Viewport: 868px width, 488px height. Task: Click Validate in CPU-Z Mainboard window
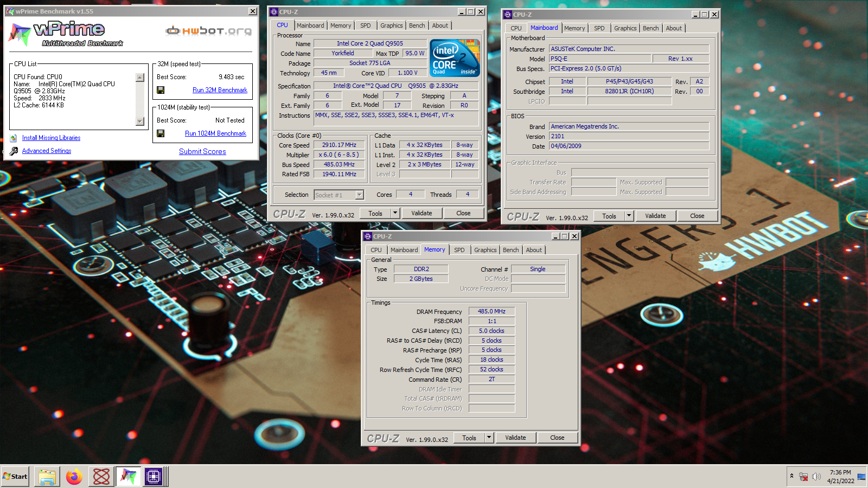pos(655,216)
